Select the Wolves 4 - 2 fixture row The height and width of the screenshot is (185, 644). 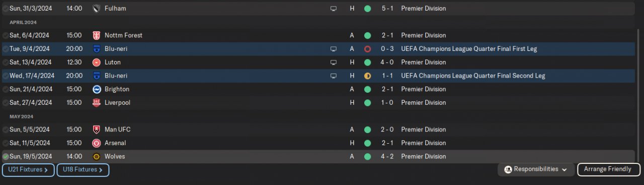coord(318,157)
